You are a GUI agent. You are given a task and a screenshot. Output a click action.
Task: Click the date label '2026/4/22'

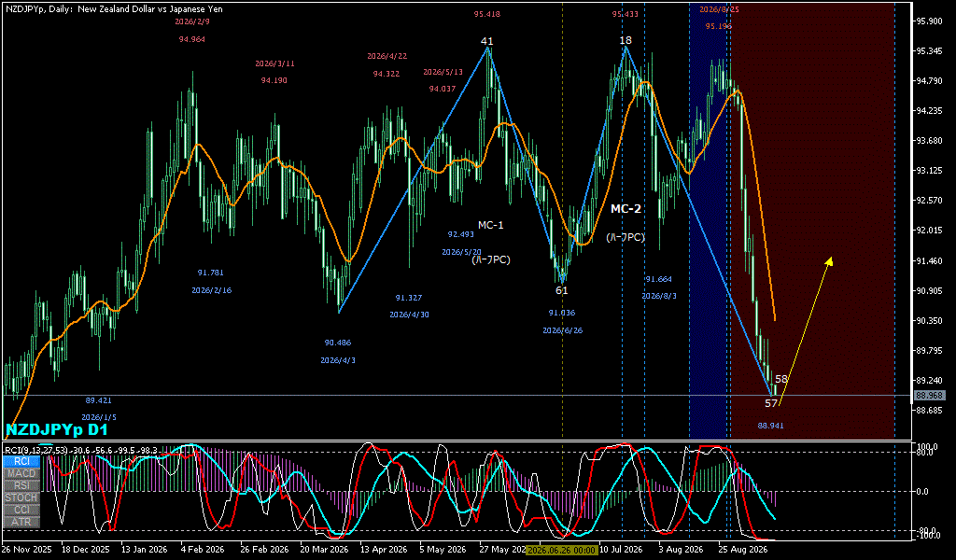[387, 56]
